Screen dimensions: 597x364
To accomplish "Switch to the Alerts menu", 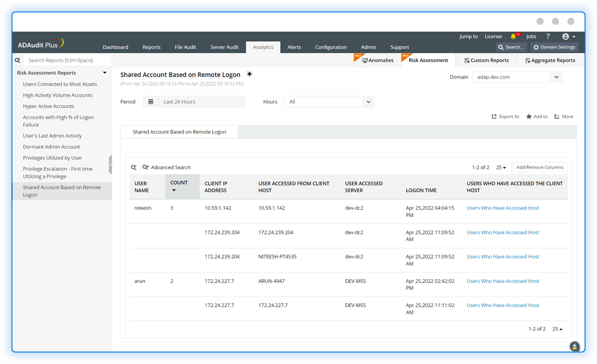I will point(294,47).
